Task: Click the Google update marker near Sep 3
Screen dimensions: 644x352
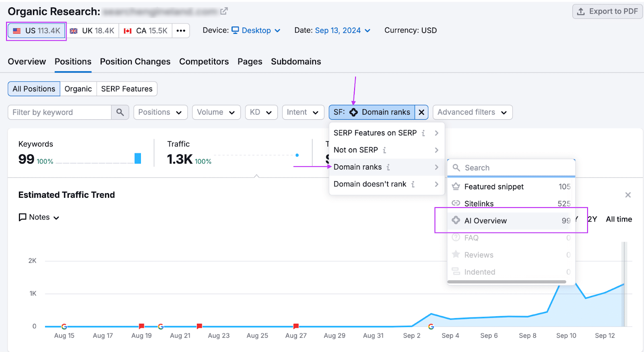Action: point(431,327)
